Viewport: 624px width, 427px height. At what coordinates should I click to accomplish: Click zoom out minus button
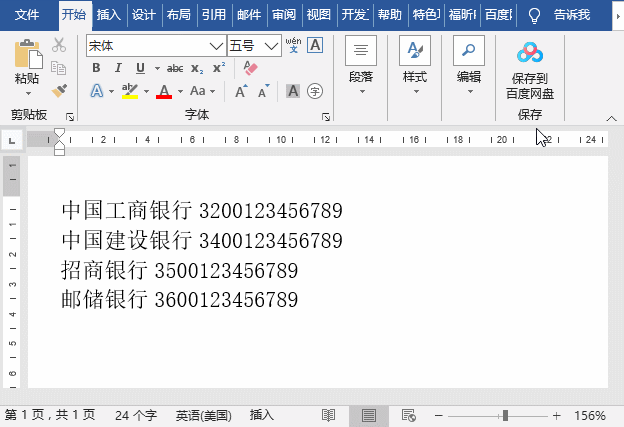pos(439,416)
